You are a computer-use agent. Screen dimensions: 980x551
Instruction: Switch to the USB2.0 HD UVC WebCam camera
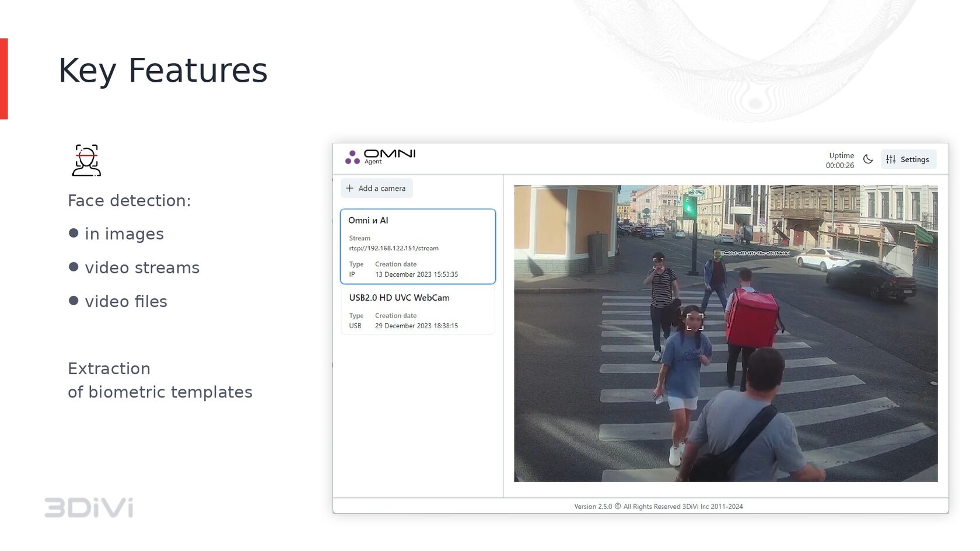(x=418, y=310)
